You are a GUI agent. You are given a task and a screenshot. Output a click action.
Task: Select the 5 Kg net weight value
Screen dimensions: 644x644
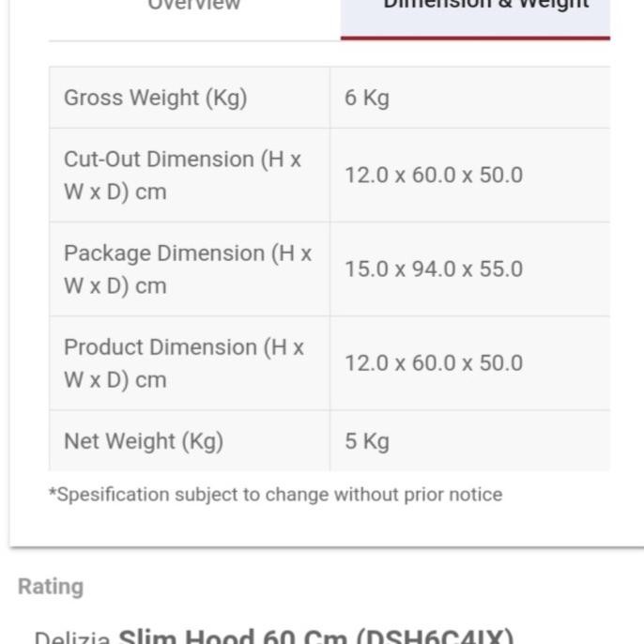[367, 441]
